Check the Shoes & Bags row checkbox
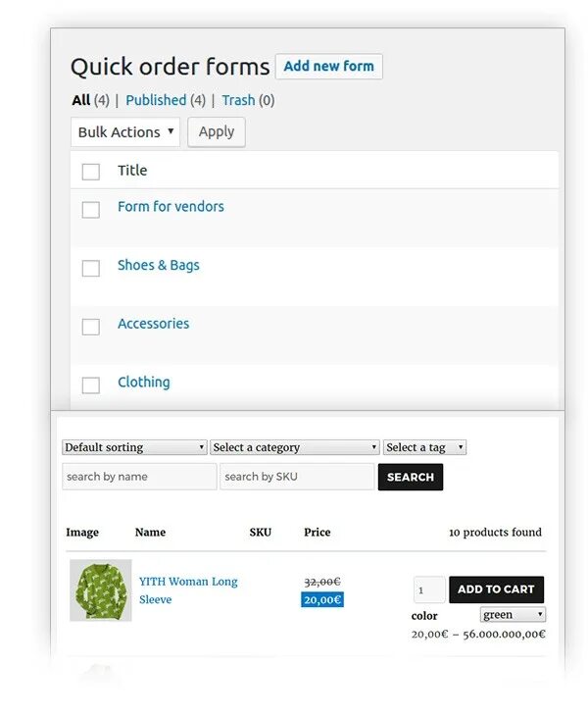588x716 pixels. 91,268
